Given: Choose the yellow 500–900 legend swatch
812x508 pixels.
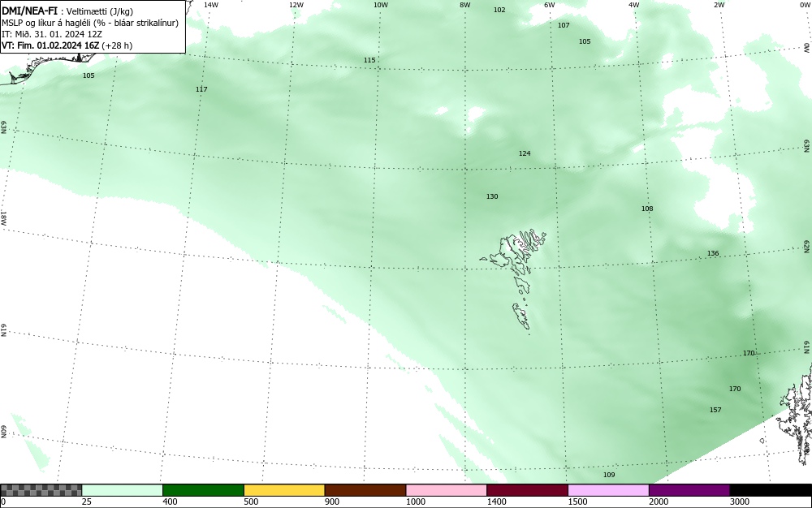Looking at the screenshot, I should 284,490.
